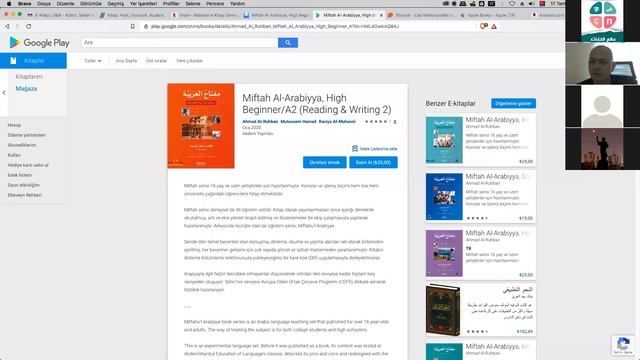Image resolution: width=640 pixels, height=360 pixels.
Task: Open the dark Arabic grammar book cover
Action: pyautogui.click(x=443, y=310)
